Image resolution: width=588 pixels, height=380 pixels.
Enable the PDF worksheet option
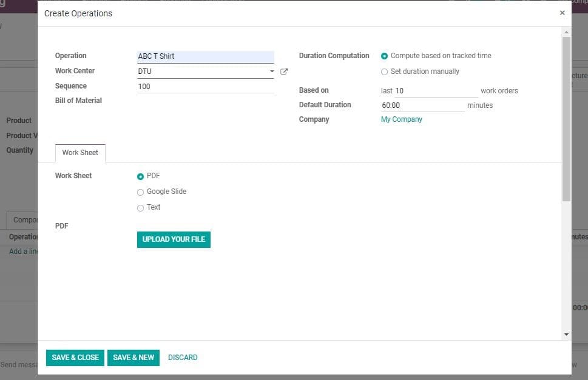tap(140, 176)
